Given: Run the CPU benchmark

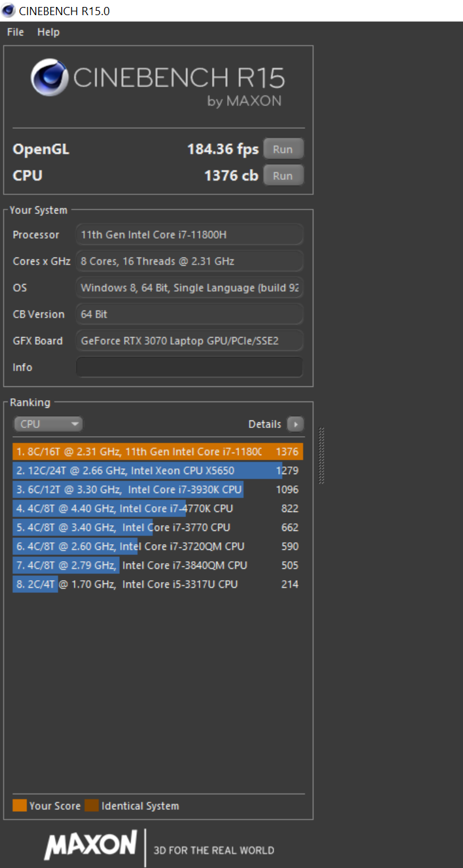Looking at the screenshot, I should point(283,175).
